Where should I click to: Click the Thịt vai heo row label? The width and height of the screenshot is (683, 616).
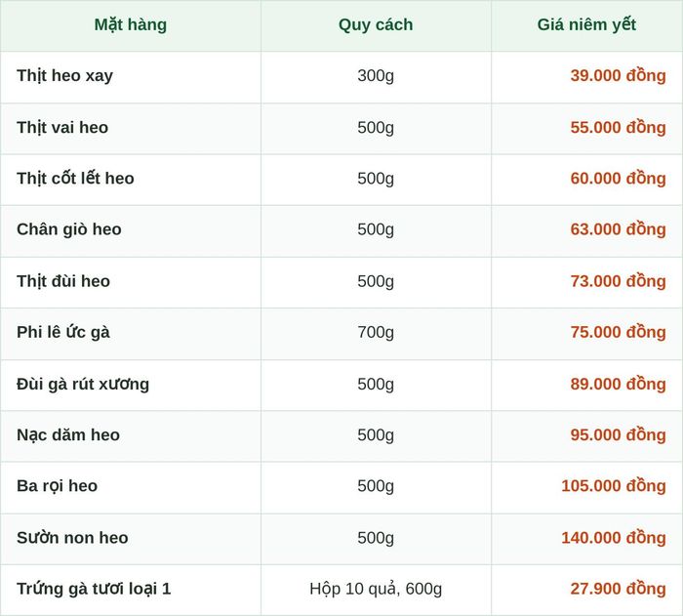(62, 127)
